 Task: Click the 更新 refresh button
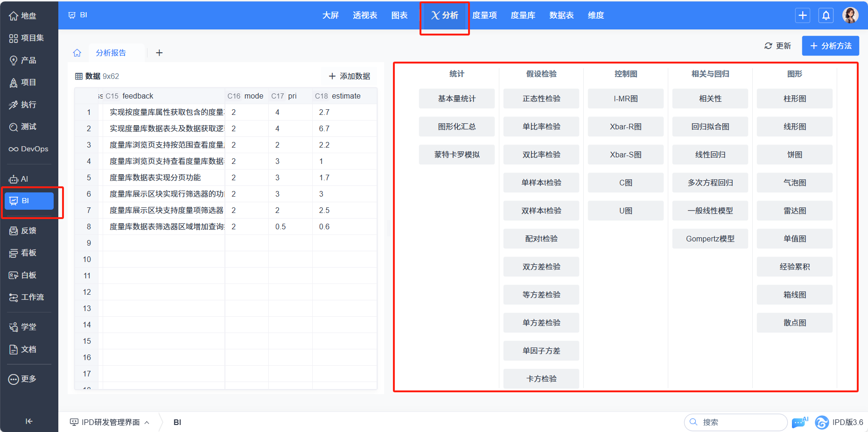pyautogui.click(x=777, y=46)
